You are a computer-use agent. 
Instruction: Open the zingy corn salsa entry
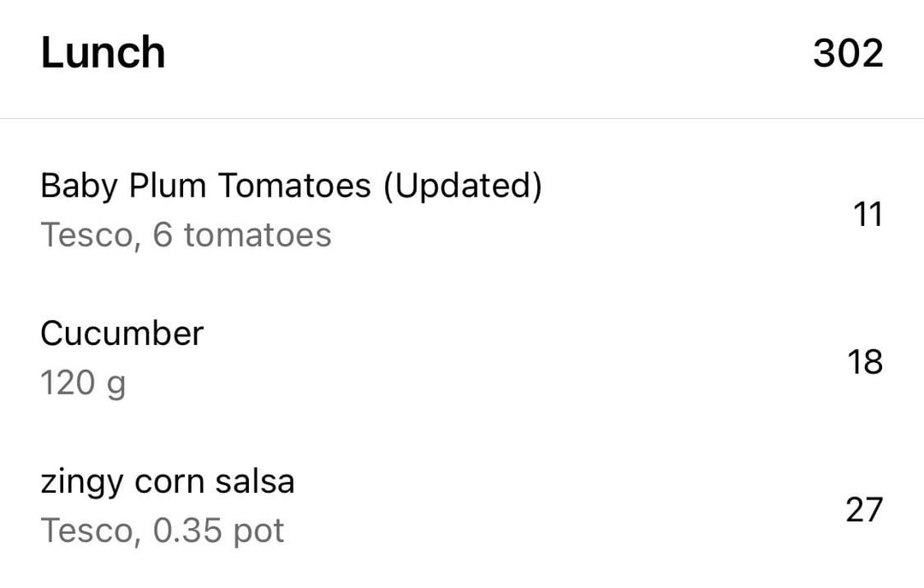462,506
